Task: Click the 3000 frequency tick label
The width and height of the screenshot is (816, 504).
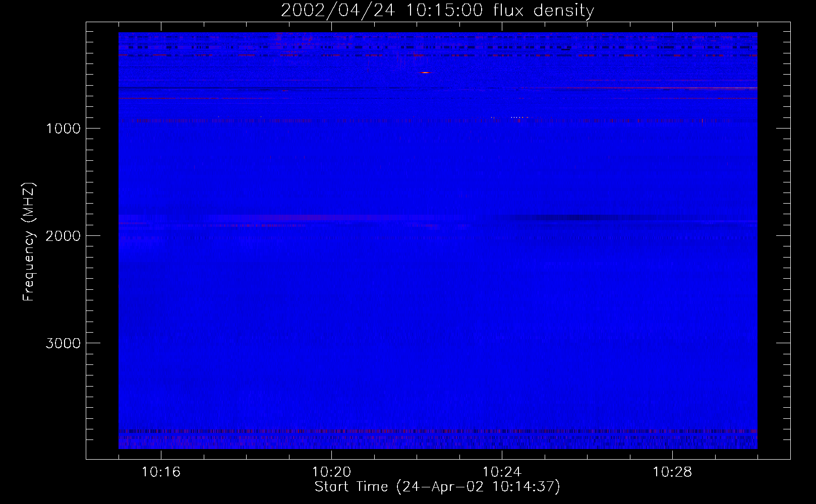Action: pos(63,343)
